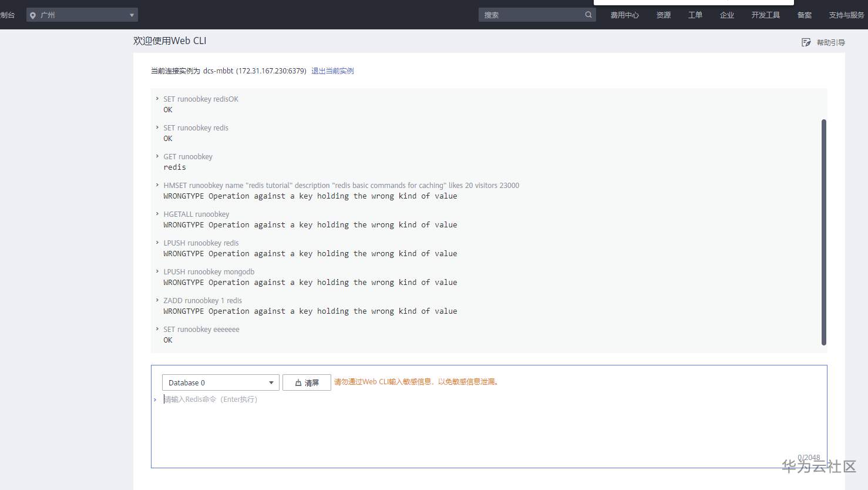The height and width of the screenshot is (490, 868).
Task: Click the 欢迎使用Web CLI page title
Action: [170, 41]
